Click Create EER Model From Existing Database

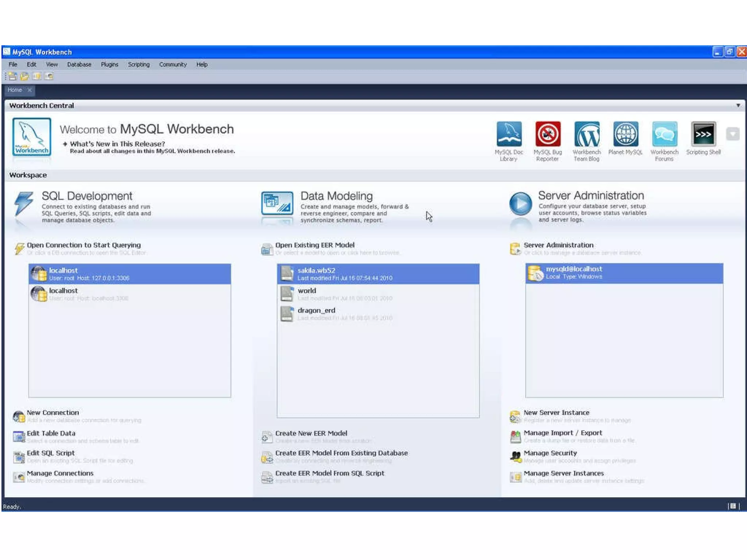[341, 453]
